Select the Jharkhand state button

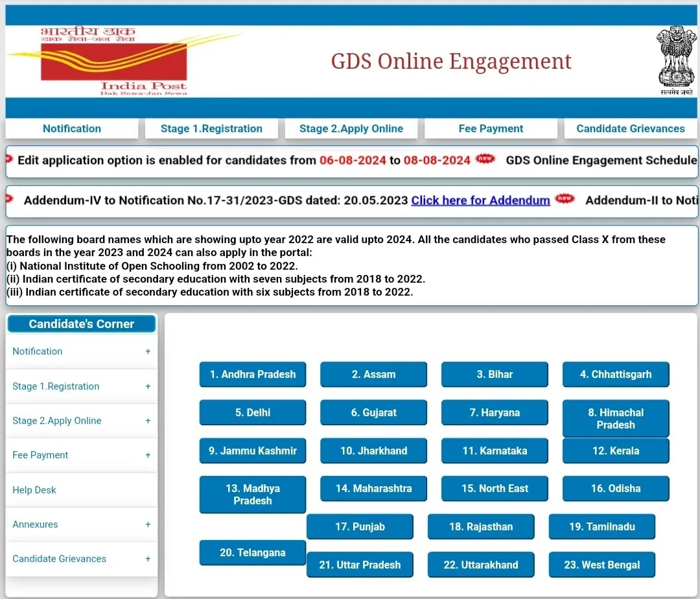coord(374,451)
